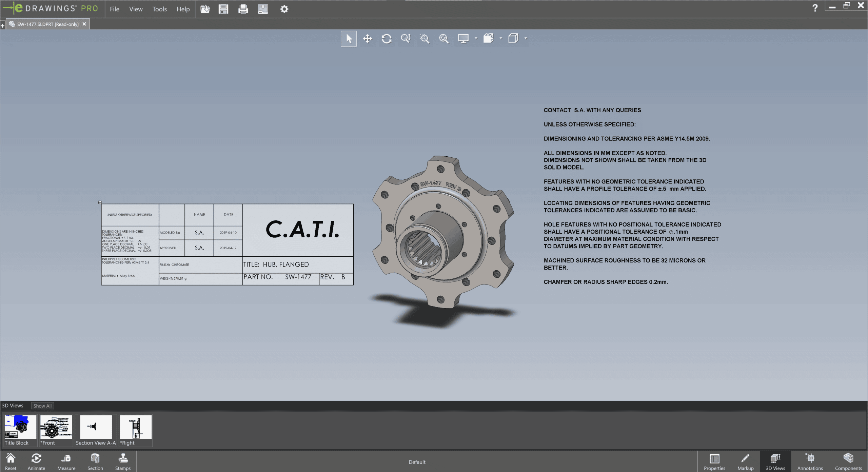Click the Show All button
This screenshot has height=472, width=868.
coord(42,406)
